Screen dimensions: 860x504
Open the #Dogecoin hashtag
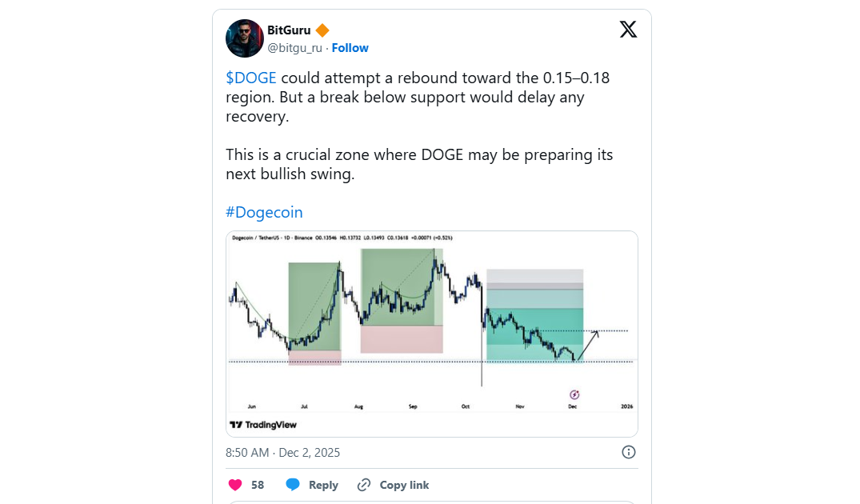tap(264, 211)
